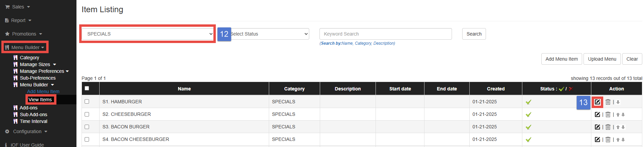Check the select-all checkbox in table header

tap(87, 88)
